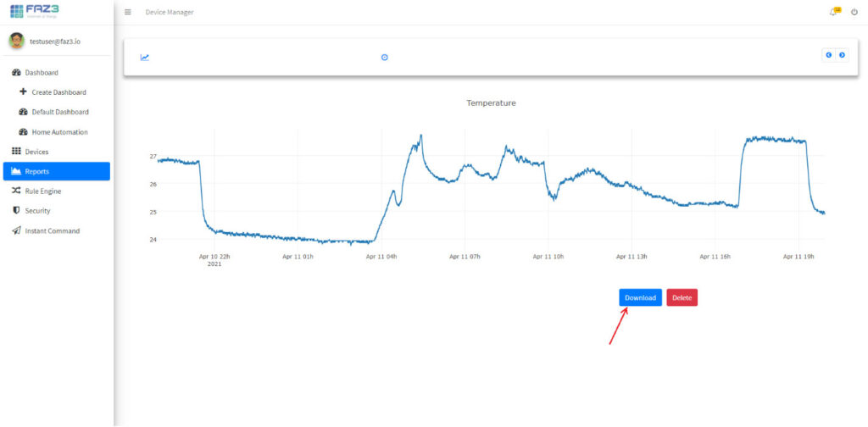The width and height of the screenshot is (868, 427).
Task: Go to next report with right arrow
Action: (842, 55)
